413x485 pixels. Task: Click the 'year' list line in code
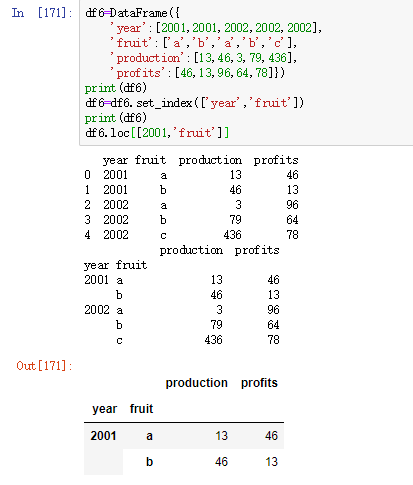[216, 28]
